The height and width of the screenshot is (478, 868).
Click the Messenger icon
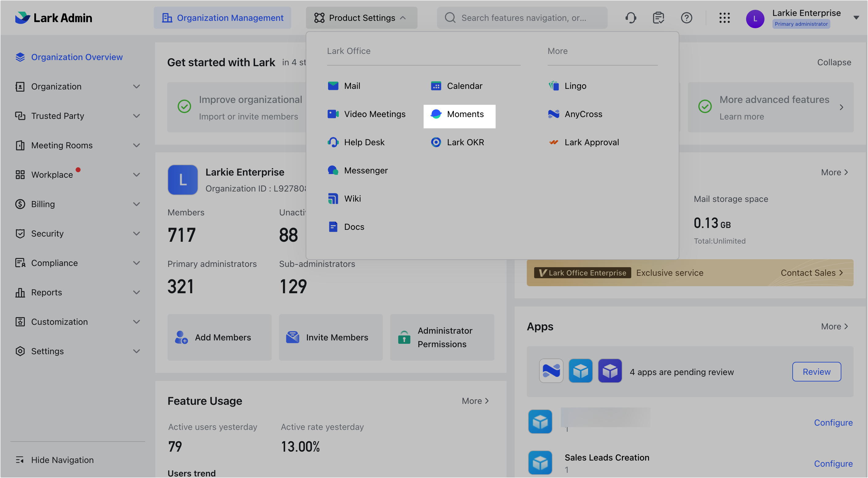click(333, 171)
